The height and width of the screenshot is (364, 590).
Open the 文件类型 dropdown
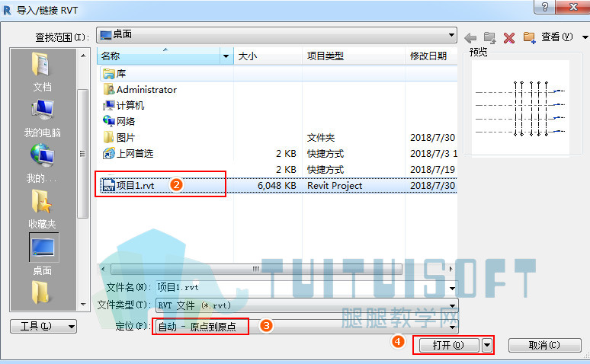[x=306, y=305]
